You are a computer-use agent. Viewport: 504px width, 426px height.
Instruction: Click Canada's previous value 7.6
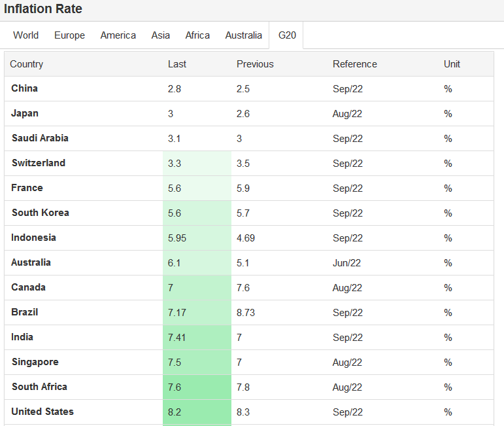point(243,288)
